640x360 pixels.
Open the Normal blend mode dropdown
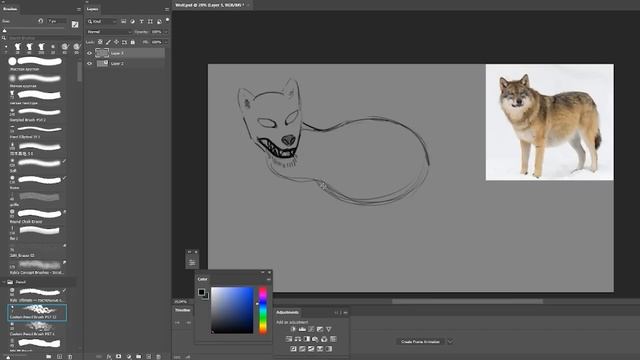coord(109,31)
